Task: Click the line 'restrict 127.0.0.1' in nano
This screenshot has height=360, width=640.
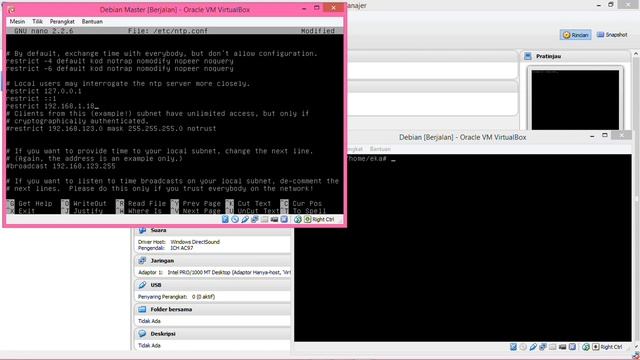Action: click(44, 91)
